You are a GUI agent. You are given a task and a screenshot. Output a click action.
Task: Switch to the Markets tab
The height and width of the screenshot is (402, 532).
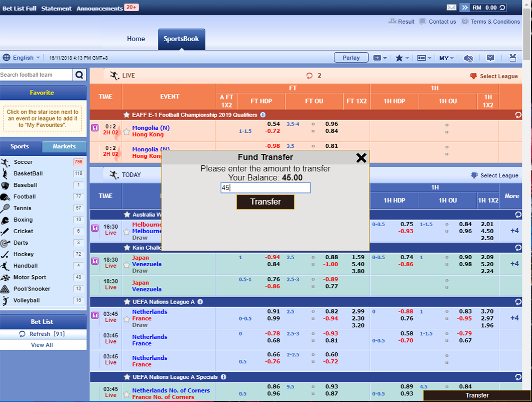[64, 147]
